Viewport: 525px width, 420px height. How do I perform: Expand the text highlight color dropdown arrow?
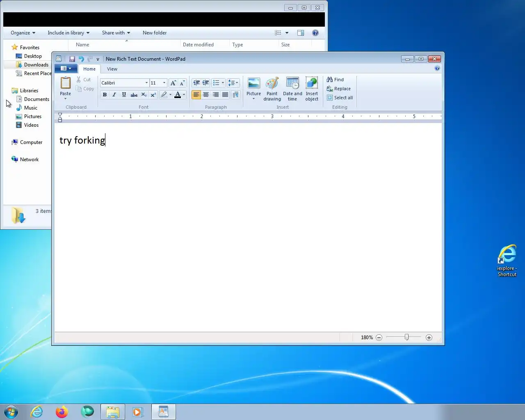point(170,95)
